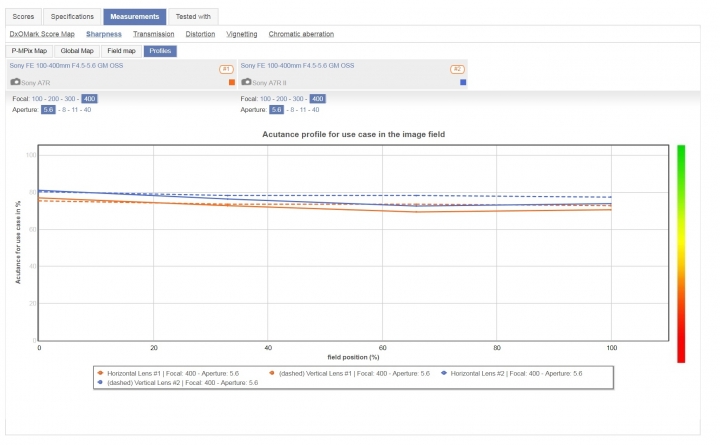Click the field position (%) axis label
This screenshot has width=720, height=445.
pos(353,357)
